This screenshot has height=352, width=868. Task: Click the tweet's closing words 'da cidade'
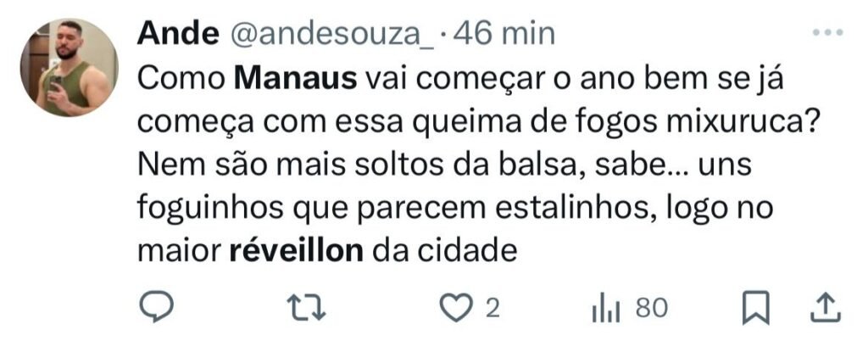pos(444,252)
